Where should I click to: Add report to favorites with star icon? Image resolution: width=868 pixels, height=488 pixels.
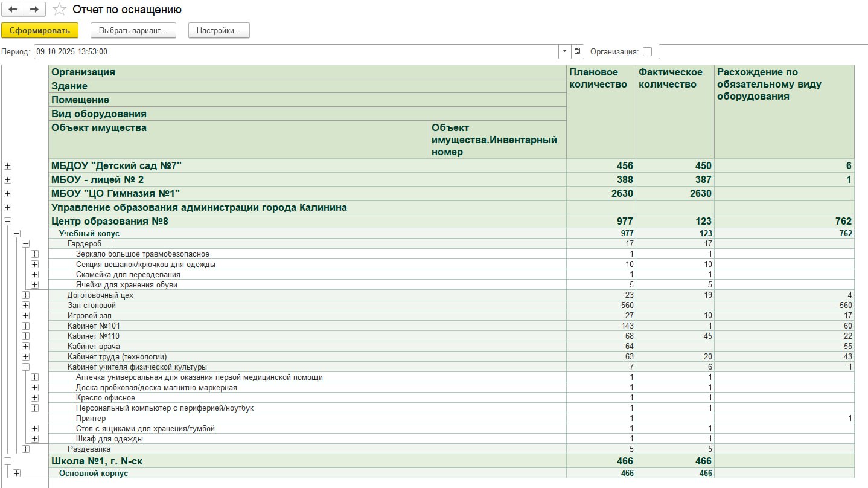(x=59, y=10)
